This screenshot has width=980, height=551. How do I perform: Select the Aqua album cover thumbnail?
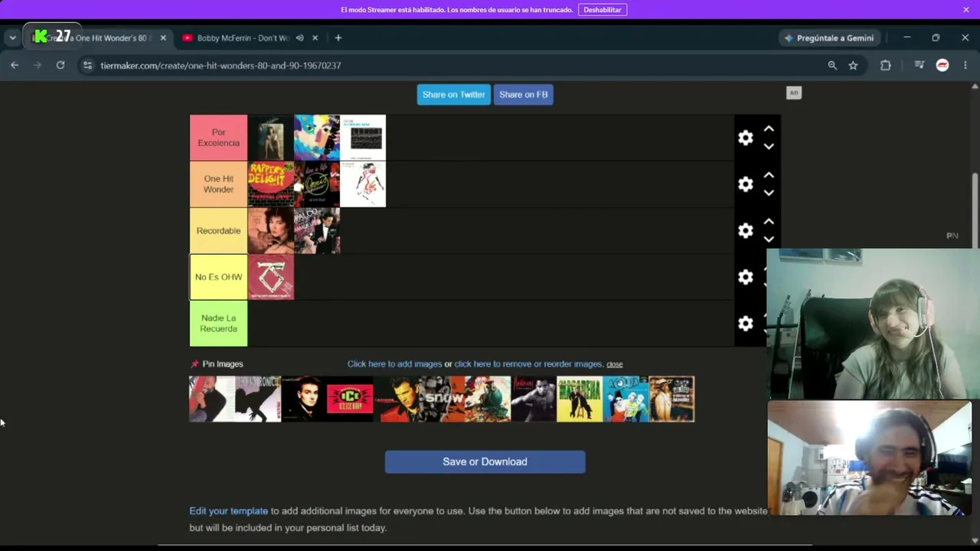point(626,399)
